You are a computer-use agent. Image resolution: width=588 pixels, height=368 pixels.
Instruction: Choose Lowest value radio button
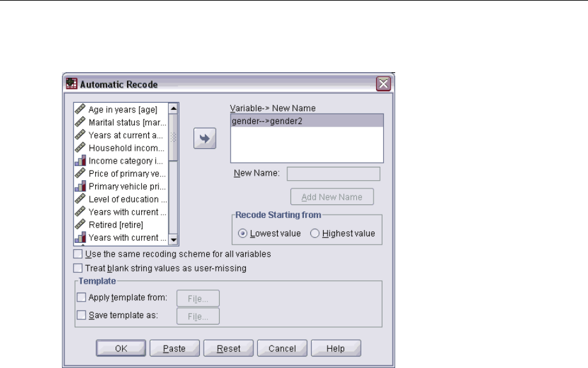click(x=243, y=233)
